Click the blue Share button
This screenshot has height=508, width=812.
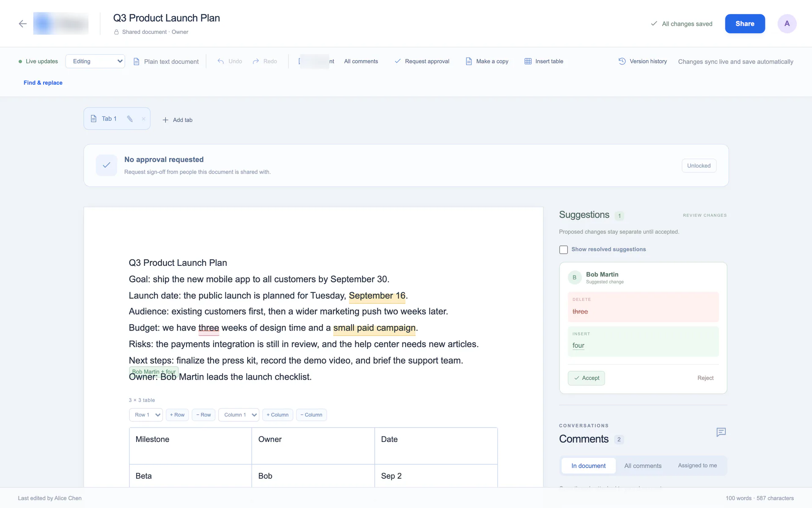745,24
